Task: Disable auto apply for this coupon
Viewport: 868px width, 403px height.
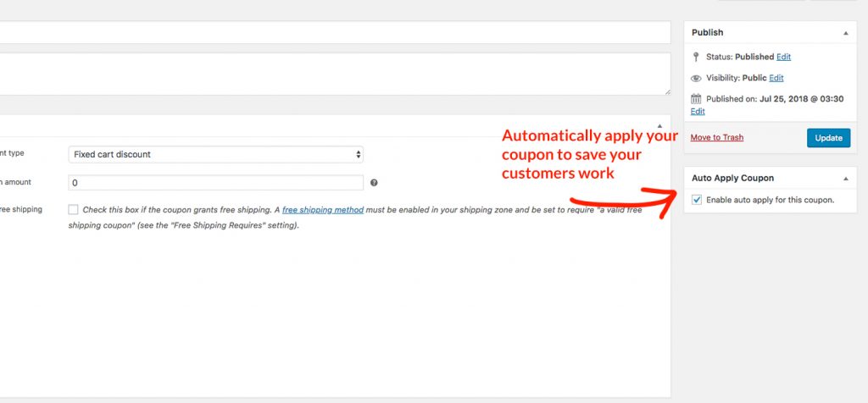Action: (697, 200)
